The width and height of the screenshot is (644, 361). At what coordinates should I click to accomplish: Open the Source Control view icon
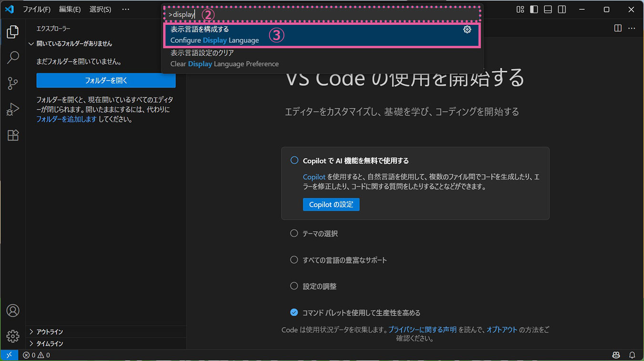tap(13, 84)
